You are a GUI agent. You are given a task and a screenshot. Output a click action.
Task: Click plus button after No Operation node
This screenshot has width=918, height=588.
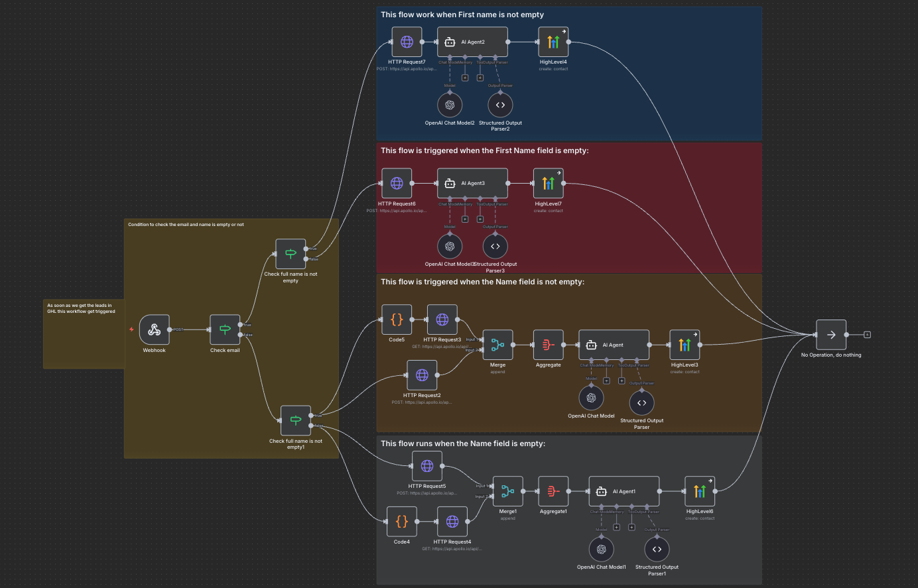[867, 335]
